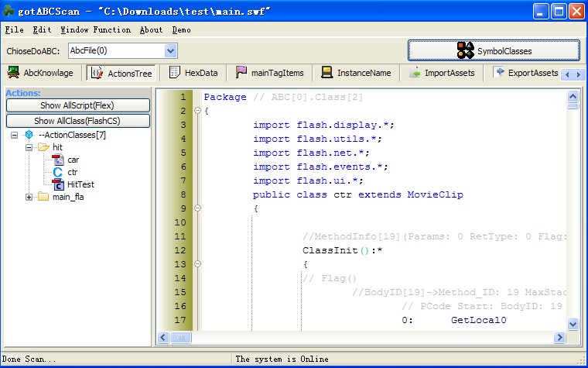Open the ChioseDoABC dropdown arrow
This screenshot has height=368, width=588.
(x=171, y=50)
